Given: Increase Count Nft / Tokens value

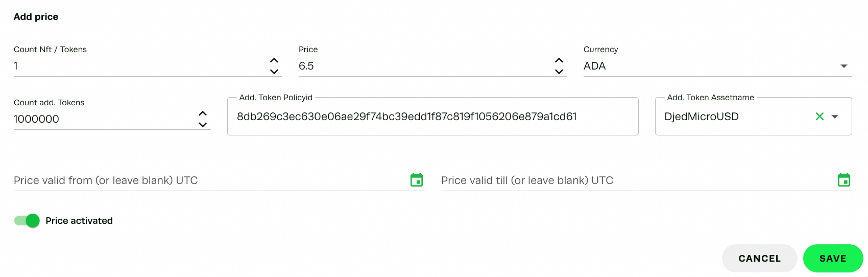Looking at the screenshot, I should tap(274, 60).
